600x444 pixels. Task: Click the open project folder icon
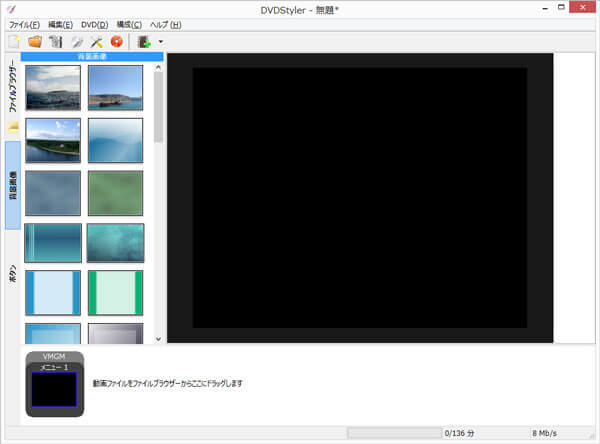click(35, 41)
